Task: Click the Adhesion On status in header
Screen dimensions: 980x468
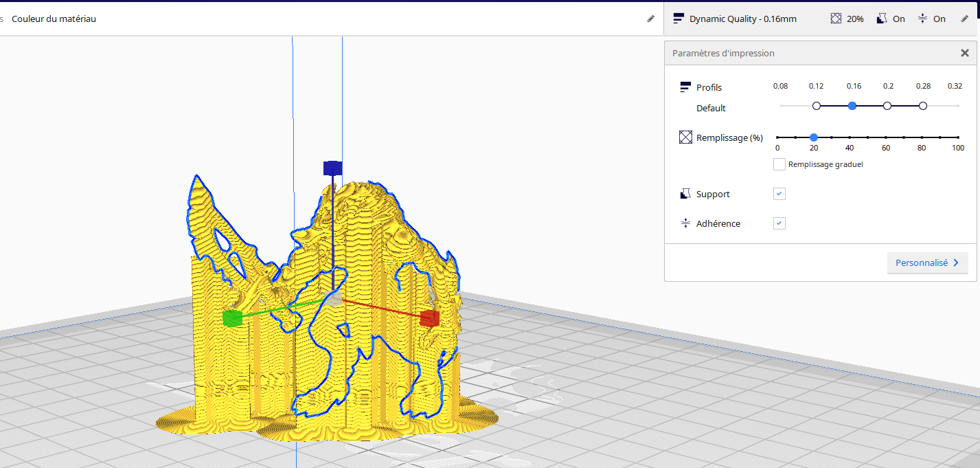Action: coord(939,19)
